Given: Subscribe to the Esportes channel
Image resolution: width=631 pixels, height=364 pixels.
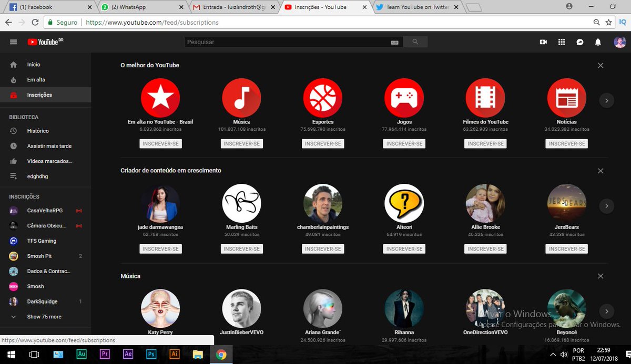Looking at the screenshot, I should pyautogui.click(x=323, y=143).
